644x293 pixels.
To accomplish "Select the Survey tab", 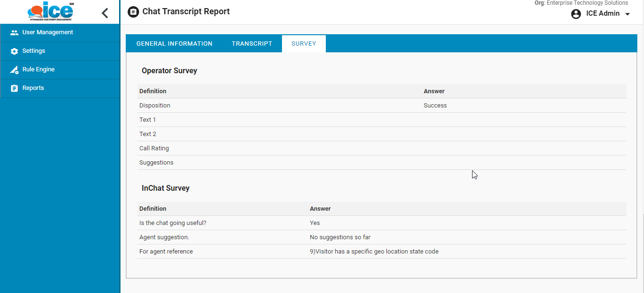I will 303,44.
